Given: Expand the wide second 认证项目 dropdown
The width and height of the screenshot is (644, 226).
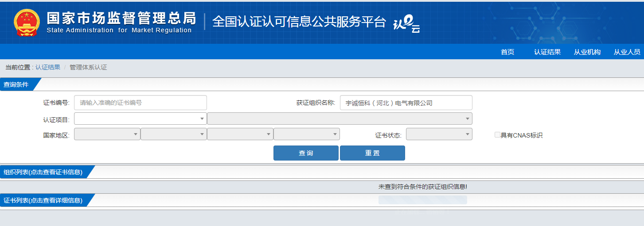Looking at the screenshot, I should coord(340,119).
